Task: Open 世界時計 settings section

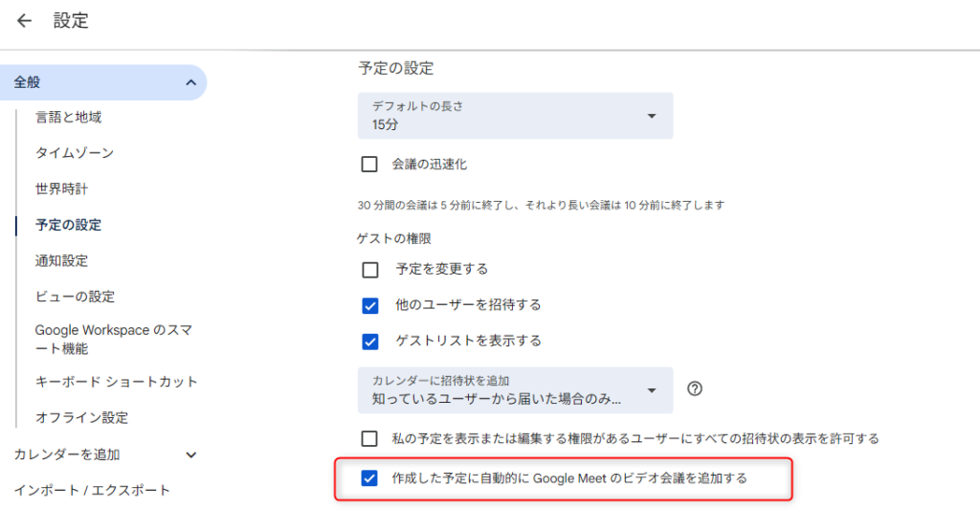Action: (62, 189)
